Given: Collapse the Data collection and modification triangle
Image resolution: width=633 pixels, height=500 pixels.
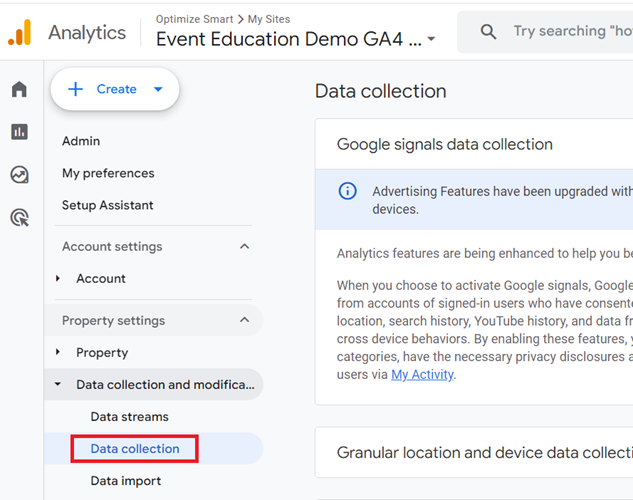Looking at the screenshot, I should point(58,384).
